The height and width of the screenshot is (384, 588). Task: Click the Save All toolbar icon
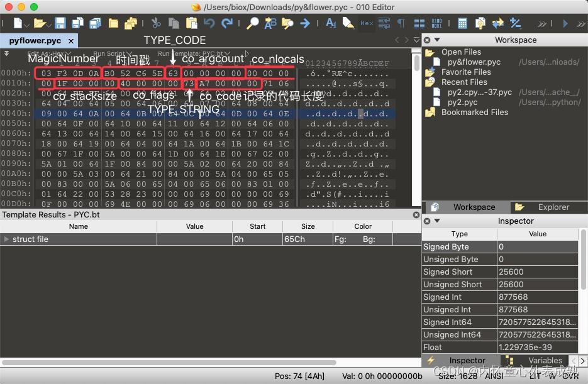[95, 23]
